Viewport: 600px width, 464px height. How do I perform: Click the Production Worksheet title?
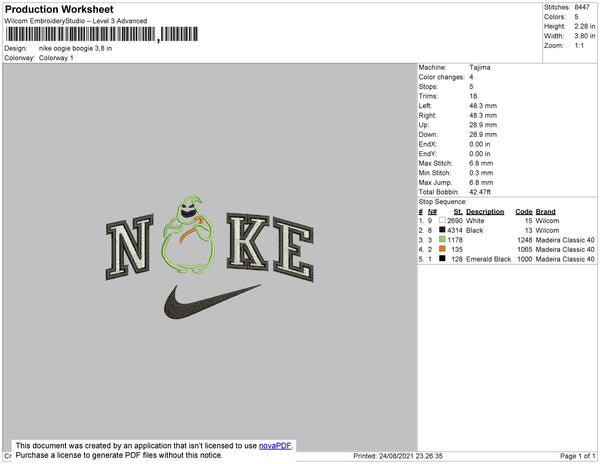tap(59, 9)
